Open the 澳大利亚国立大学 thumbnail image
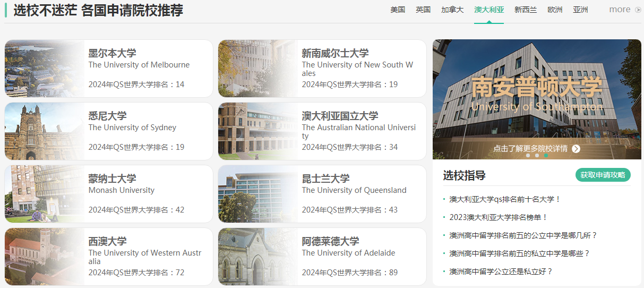644x288 pixels. pos(258,131)
